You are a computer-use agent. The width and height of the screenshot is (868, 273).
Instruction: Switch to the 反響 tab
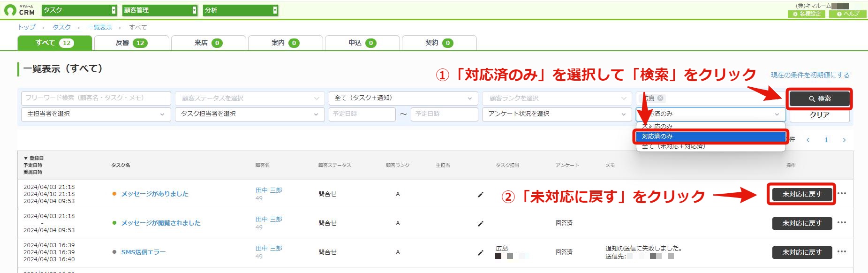(132, 43)
